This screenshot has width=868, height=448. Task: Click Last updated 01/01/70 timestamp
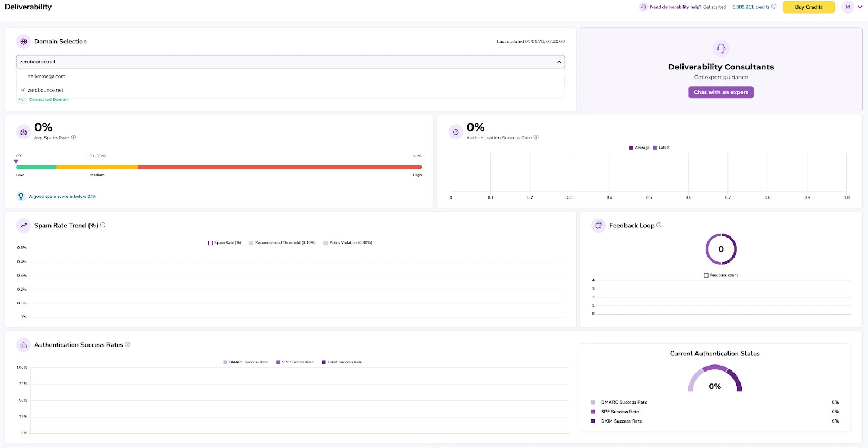point(531,41)
